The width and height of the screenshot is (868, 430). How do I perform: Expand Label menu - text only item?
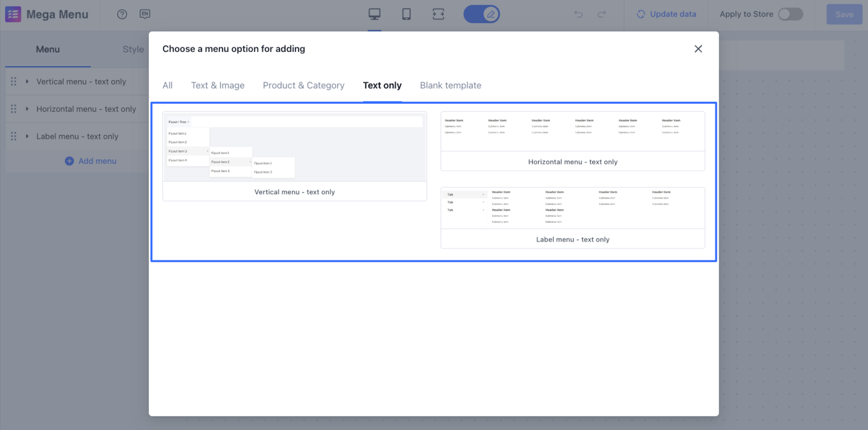coord(27,136)
